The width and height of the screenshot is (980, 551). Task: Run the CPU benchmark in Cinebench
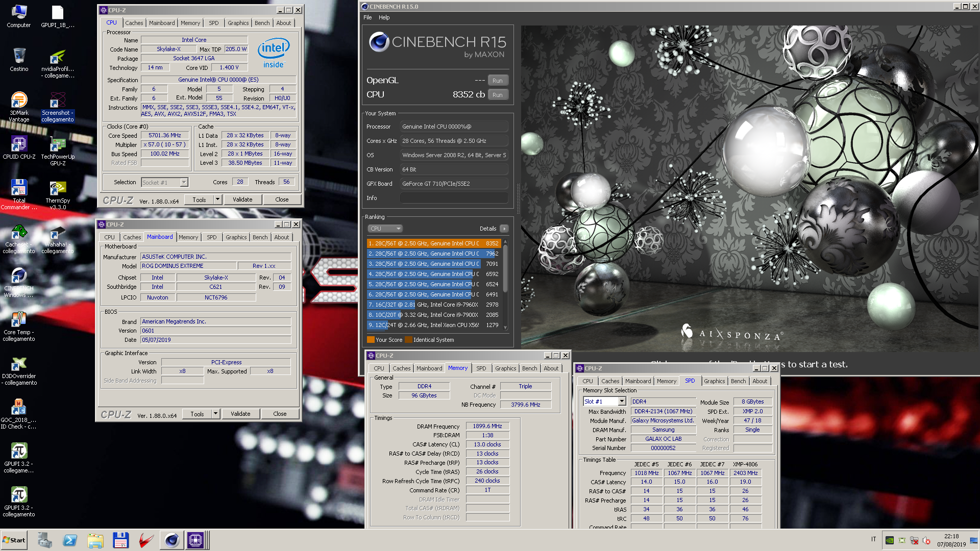point(498,95)
